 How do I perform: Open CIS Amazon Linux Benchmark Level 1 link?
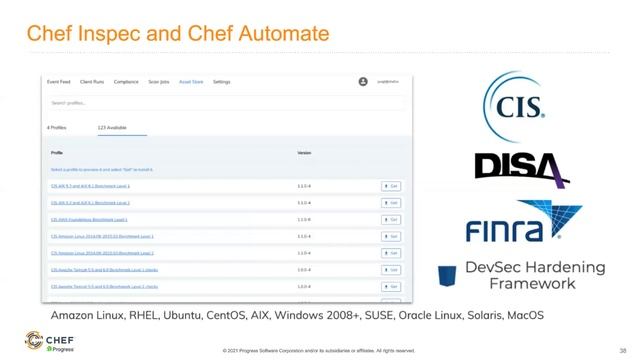click(102, 236)
